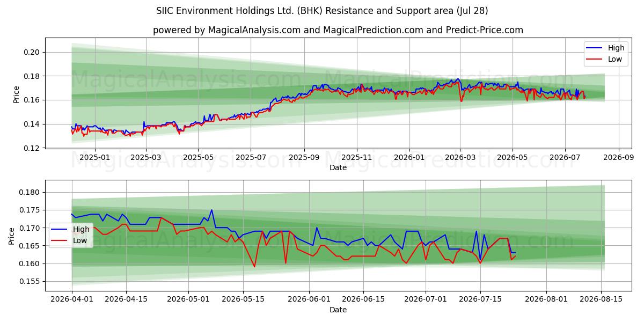Click the '0.180' y-axis value in bottom chart
Viewport: 644px width, 322px height.
30,193
